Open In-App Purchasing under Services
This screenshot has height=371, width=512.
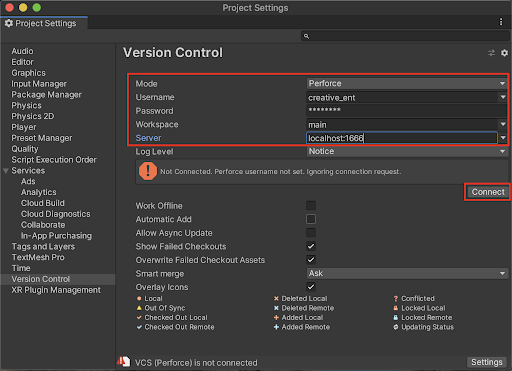click(x=56, y=236)
